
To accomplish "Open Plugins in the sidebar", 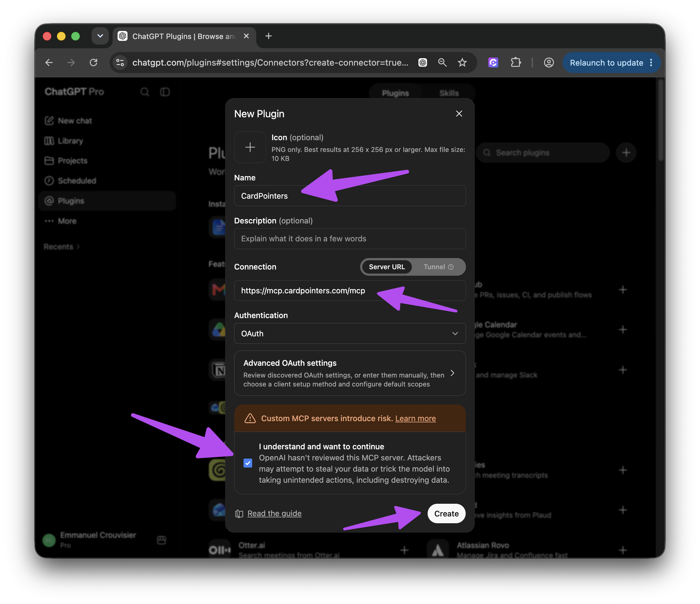I will click(x=107, y=201).
